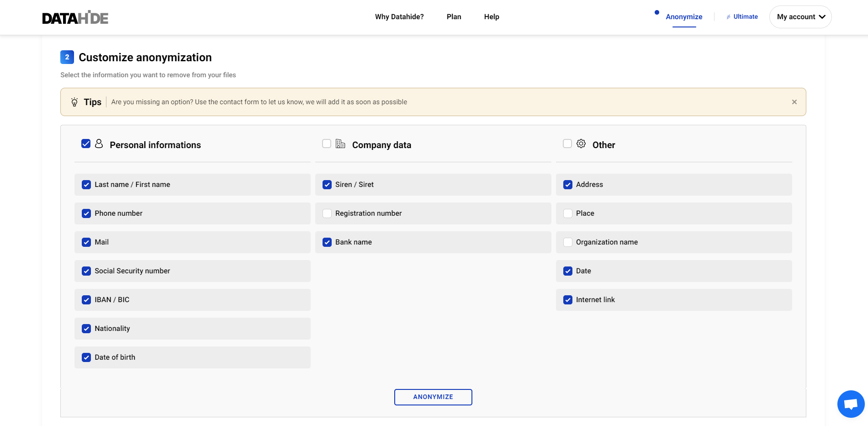Viewport: 868px width, 426px height.
Task: Open the chat support bubble
Action: pyautogui.click(x=851, y=404)
